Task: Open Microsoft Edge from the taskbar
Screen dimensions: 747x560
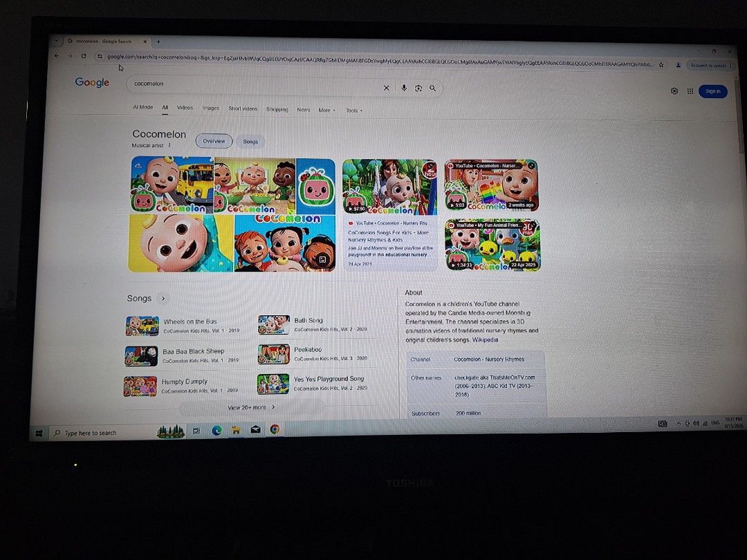Action: click(x=216, y=431)
